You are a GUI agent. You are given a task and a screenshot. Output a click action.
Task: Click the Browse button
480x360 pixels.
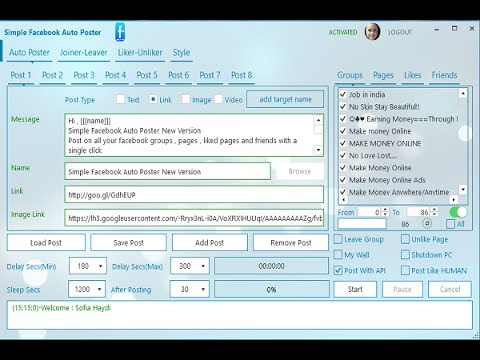(x=300, y=171)
